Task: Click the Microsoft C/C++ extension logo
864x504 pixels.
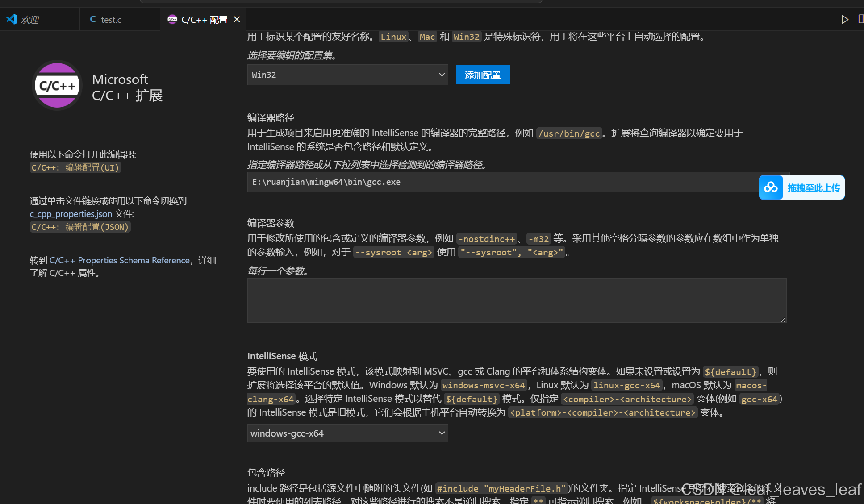Action: 57,85
